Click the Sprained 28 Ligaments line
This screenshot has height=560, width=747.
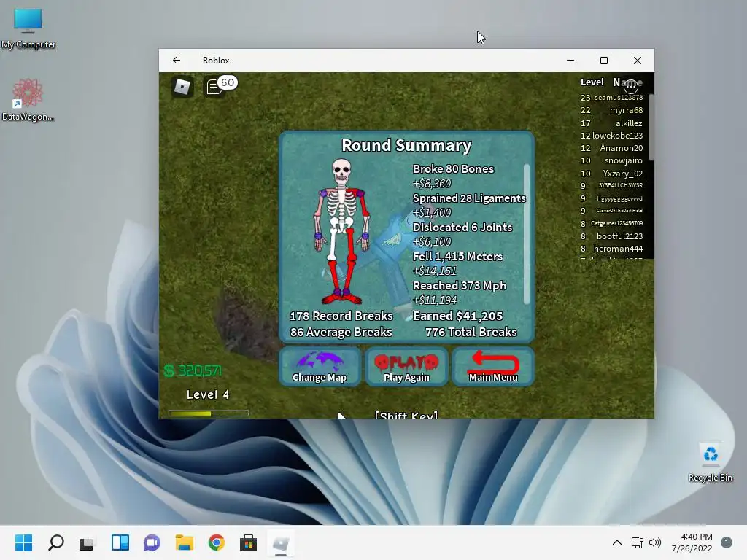[469, 198]
